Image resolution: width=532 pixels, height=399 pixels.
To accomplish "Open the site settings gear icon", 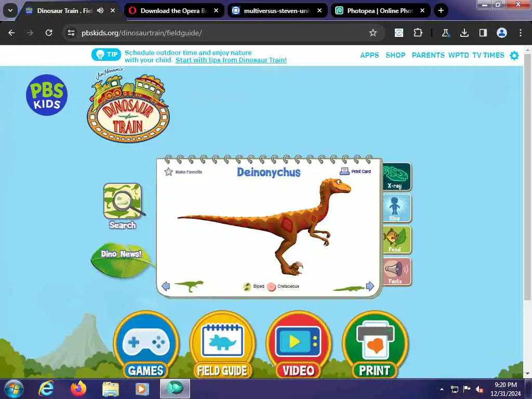I will pos(514,55).
